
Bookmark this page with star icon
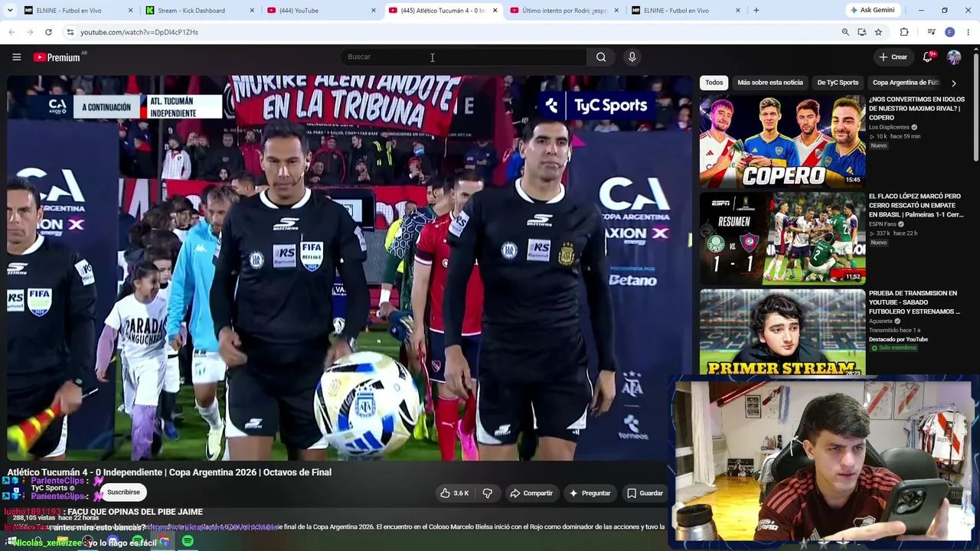click(x=878, y=32)
